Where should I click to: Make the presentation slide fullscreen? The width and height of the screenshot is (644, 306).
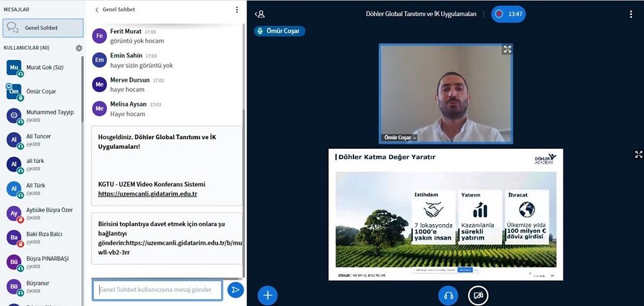tap(638, 155)
